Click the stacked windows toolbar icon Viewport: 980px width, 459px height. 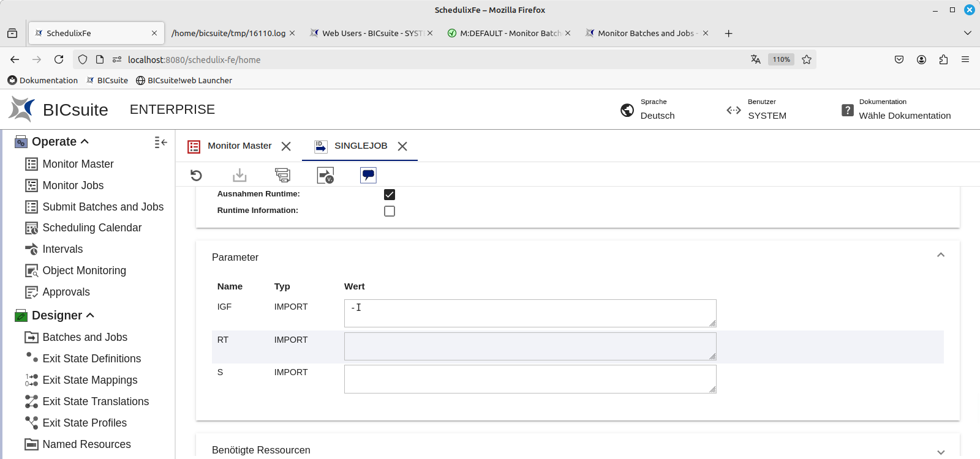pyautogui.click(x=282, y=176)
